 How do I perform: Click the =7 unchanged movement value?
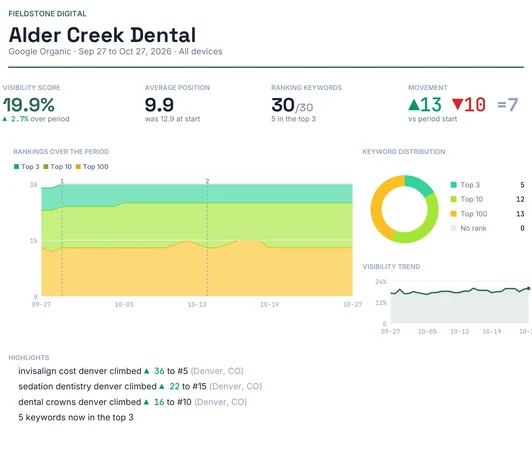(508, 105)
